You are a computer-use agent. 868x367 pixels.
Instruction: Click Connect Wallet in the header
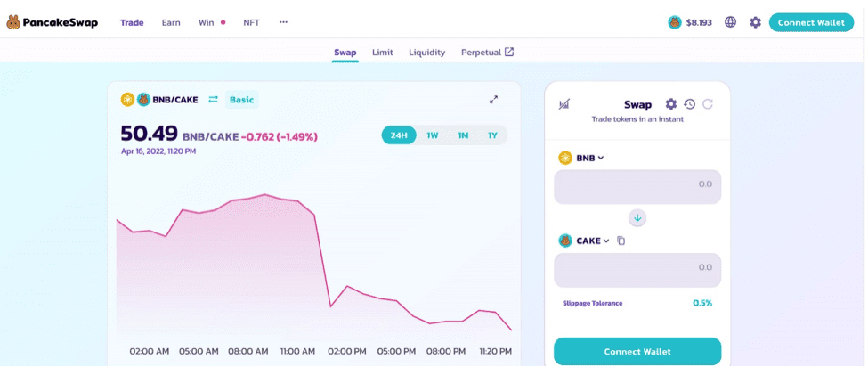point(812,22)
